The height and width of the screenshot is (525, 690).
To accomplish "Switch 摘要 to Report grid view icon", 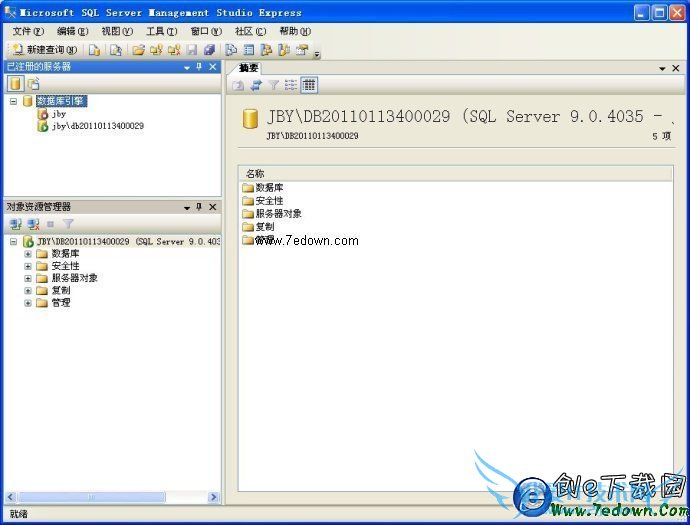I will tap(309, 85).
